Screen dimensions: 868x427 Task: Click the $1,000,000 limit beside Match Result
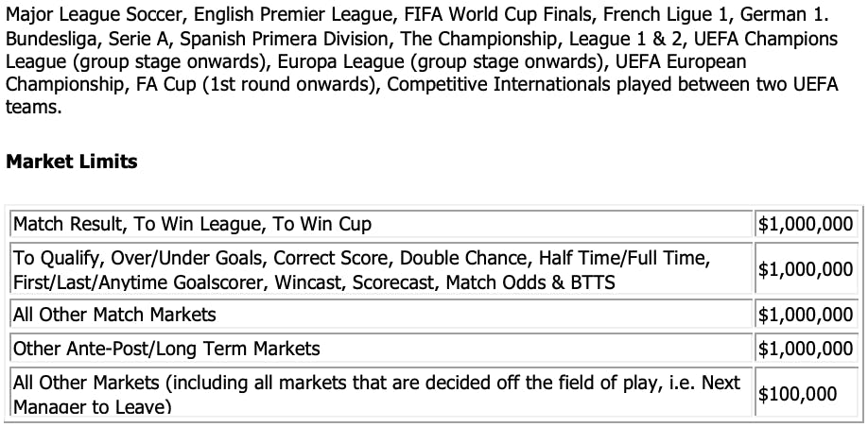806,224
